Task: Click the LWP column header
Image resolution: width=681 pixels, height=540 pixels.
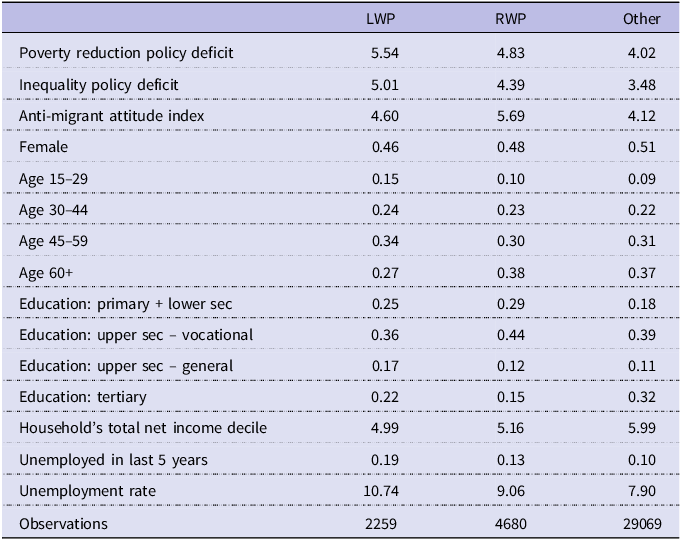Action: pyautogui.click(x=381, y=19)
